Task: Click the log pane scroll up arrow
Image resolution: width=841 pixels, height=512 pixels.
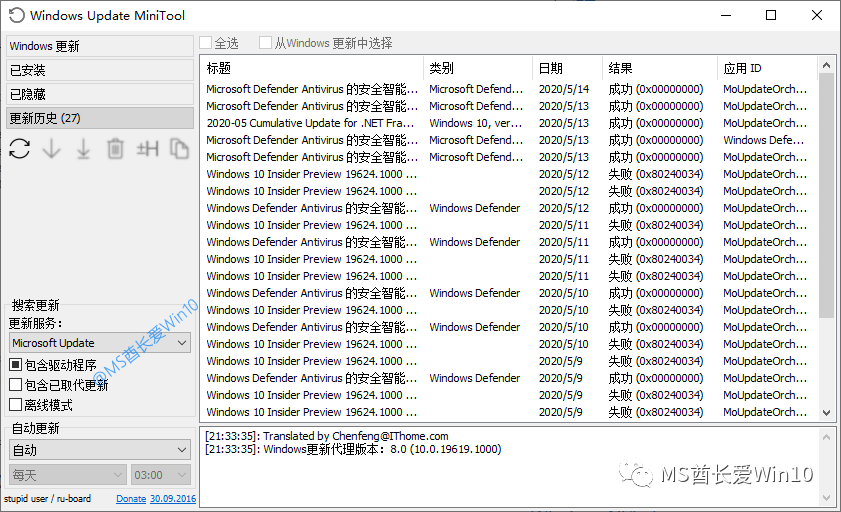Action: coord(827,437)
